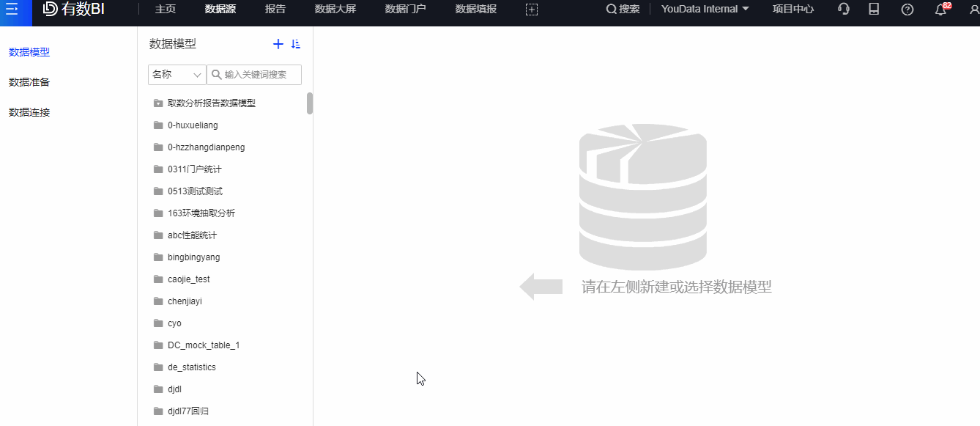Select the 数据填报 tab
The height and width of the screenshot is (426, 980).
coord(476,9)
